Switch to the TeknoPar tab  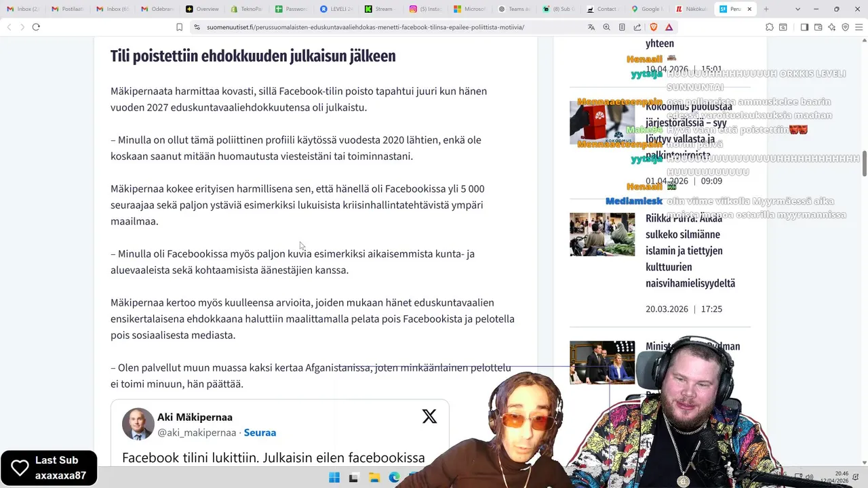248,9
